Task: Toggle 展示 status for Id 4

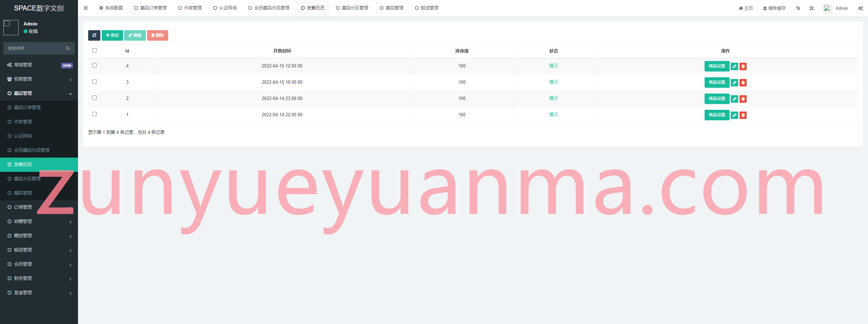Action: (x=554, y=66)
